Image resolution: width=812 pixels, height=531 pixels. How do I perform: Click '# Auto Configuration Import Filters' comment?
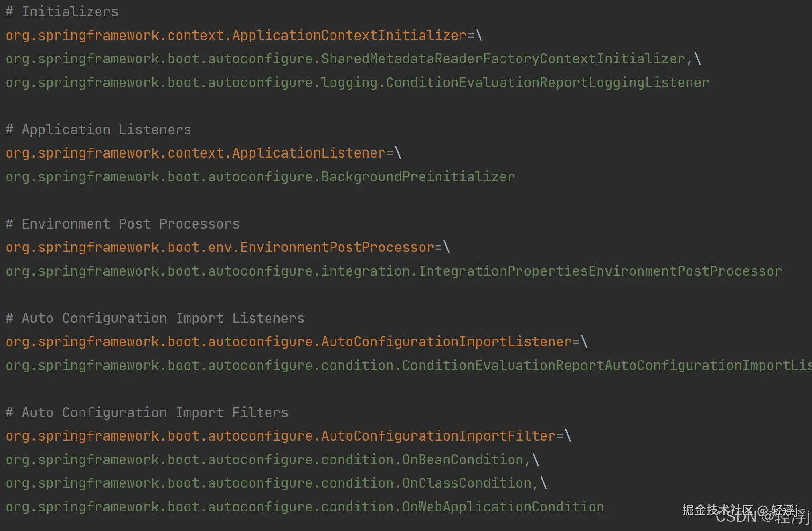[x=147, y=412]
